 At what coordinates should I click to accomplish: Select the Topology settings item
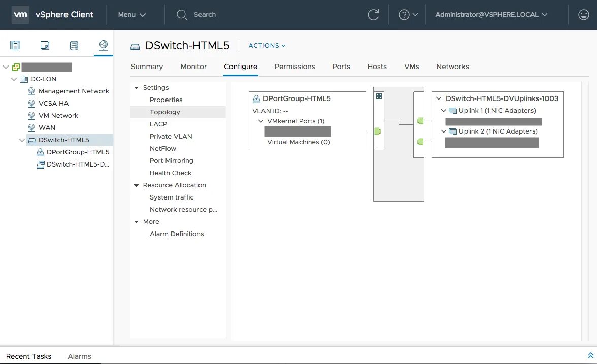[x=178, y=112]
